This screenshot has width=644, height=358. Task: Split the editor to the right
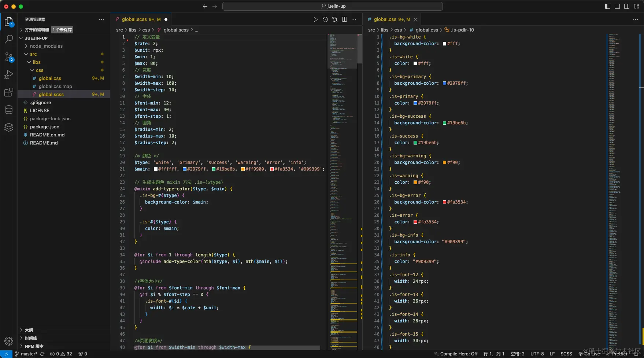click(344, 19)
